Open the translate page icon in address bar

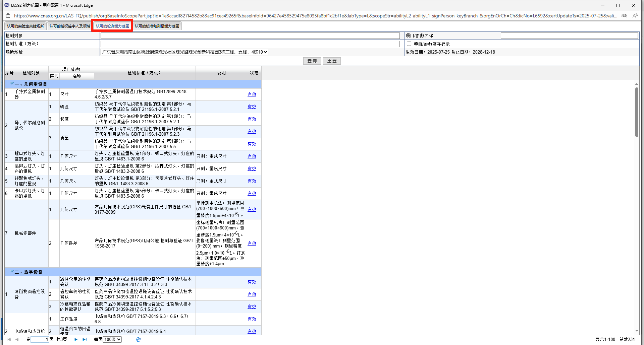coord(624,16)
